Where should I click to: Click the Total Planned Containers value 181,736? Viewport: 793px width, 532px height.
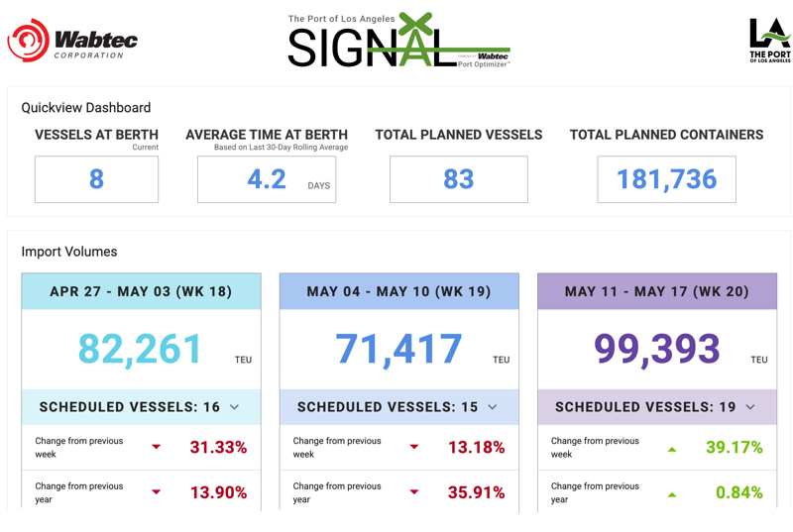[666, 179]
